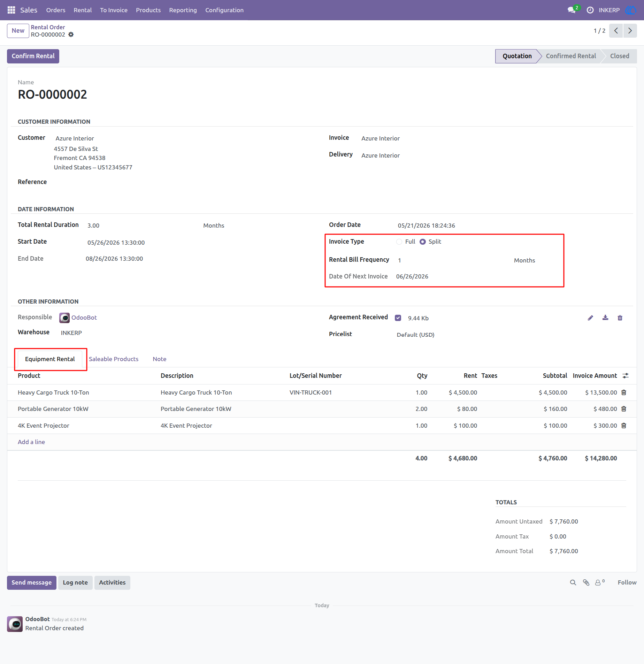Screen dimensions: 644x664
Task: Select Full invoice type
Action: [399, 242]
